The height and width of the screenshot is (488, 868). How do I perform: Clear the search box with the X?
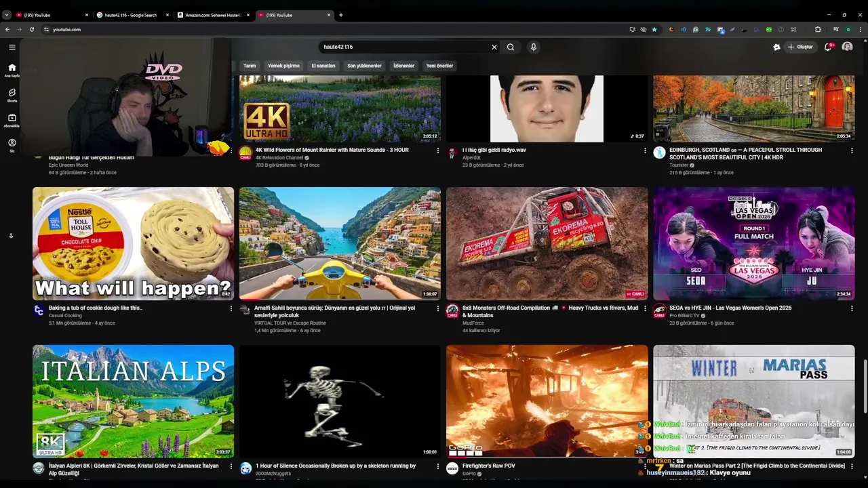[x=494, y=47]
